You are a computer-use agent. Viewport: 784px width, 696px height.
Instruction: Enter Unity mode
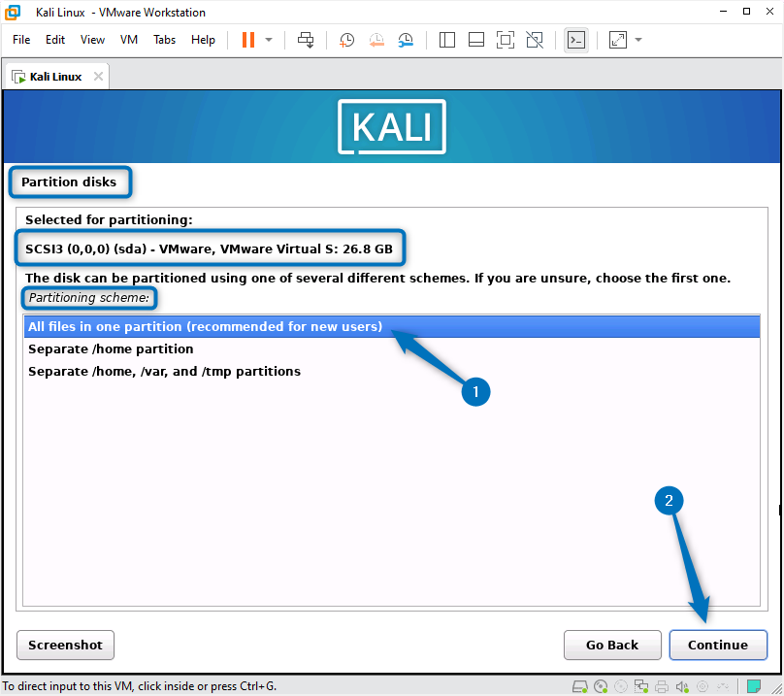[x=535, y=40]
